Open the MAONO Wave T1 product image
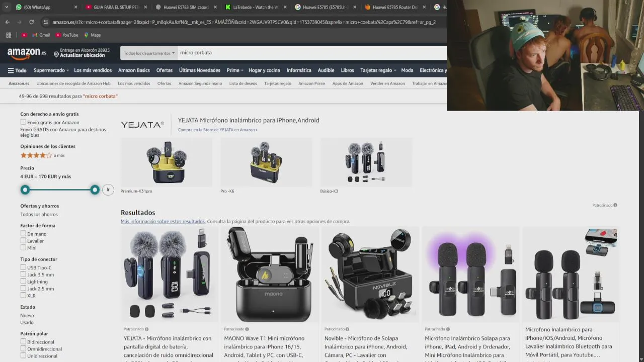644x362 pixels. (270, 274)
